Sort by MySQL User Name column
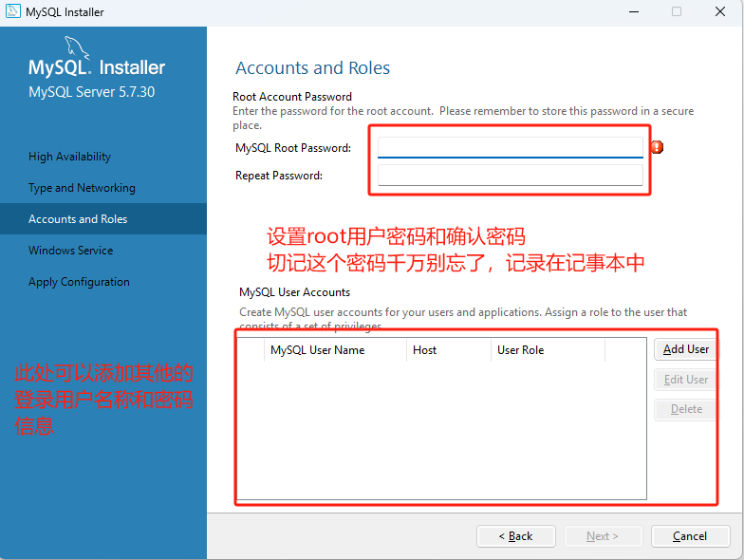744x560 pixels. (335, 350)
